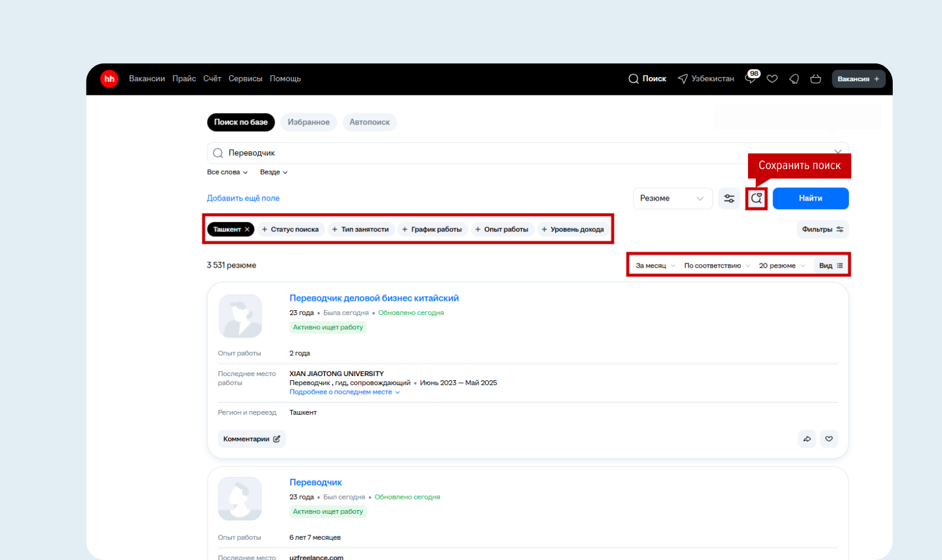The height and width of the screenshot is (560, 942).
Task: Switch the Вид list view toggle
Action: tap(830, 266)
